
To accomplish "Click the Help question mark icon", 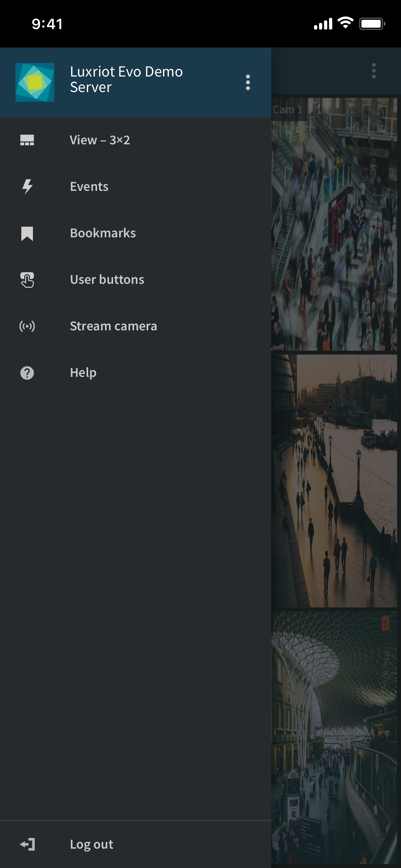I will point(27,373).
